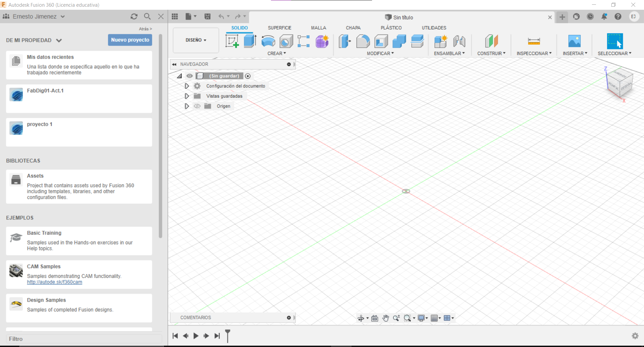Select the Press Pull tool

coord(344,41)
